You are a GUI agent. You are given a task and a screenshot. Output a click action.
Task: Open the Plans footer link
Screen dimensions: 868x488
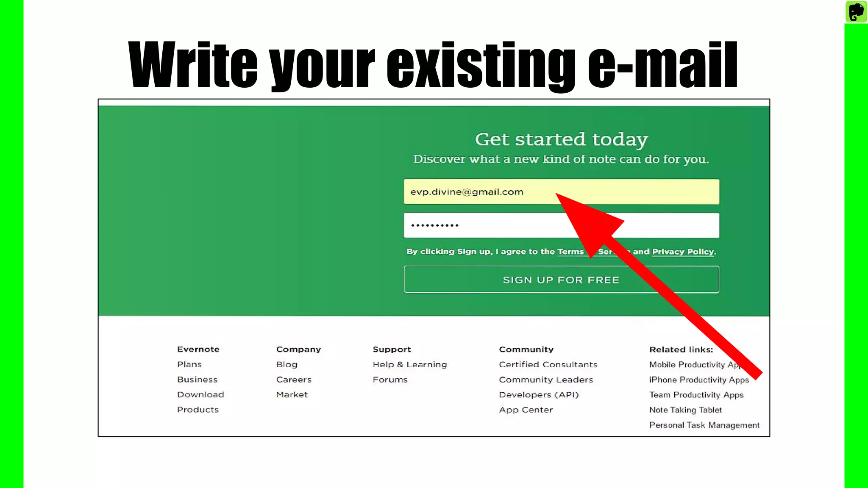(x=189, y=364)
